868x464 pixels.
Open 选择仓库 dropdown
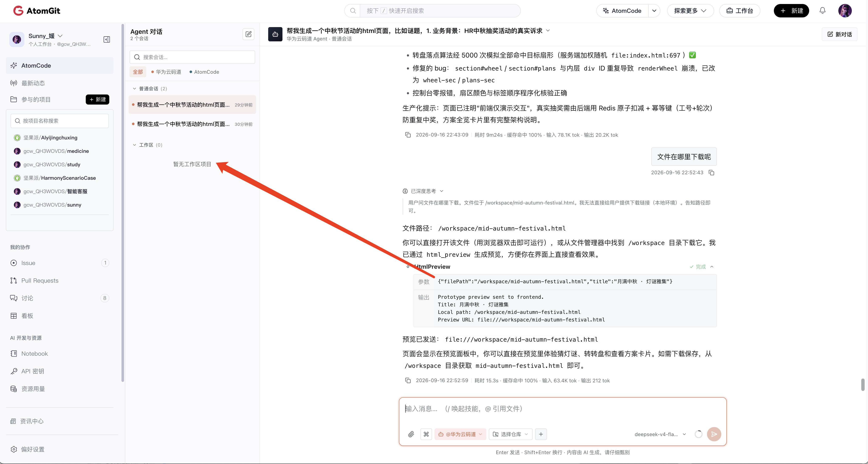pos(511,434)
